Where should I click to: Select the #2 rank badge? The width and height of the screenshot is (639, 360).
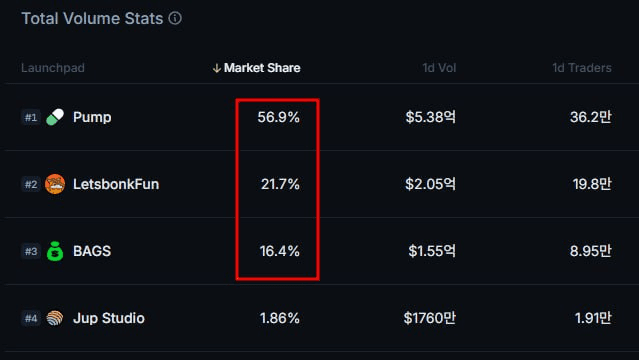coord(31,184)
